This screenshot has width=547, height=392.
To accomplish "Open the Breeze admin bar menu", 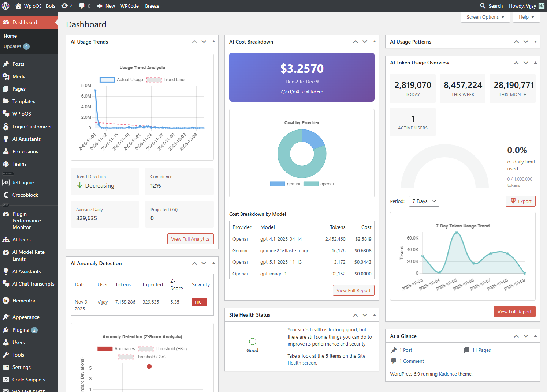I will [x=152, y=6].
